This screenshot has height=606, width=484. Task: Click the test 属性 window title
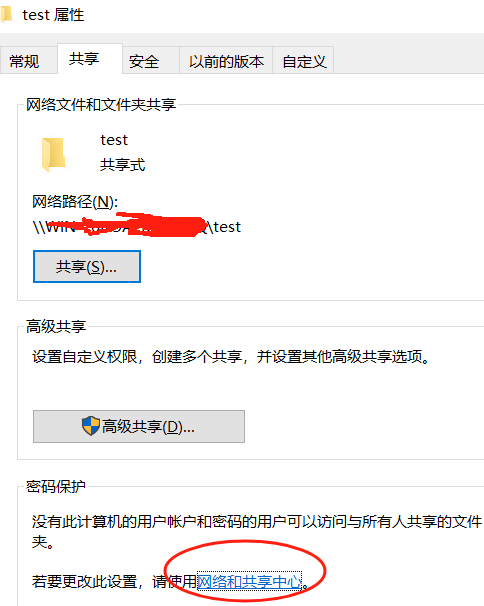pos(53,15)
